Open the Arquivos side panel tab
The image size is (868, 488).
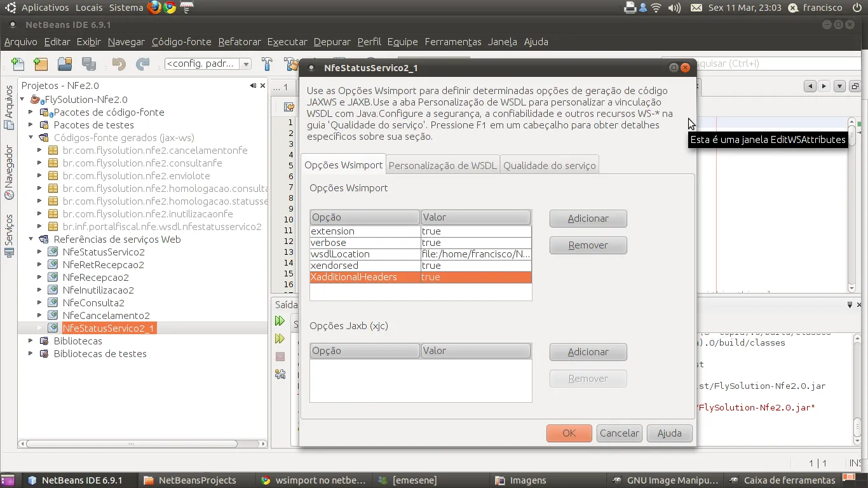tap(9, 107)
